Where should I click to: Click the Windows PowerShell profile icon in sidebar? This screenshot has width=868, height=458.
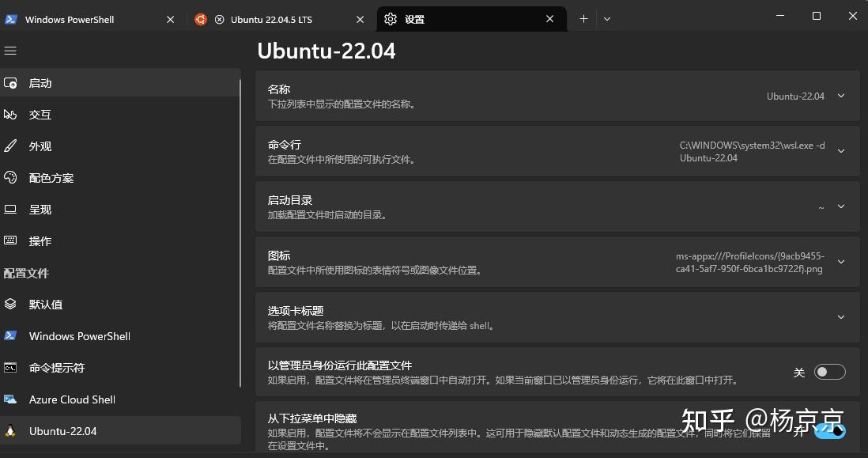[x=10, y=335]
